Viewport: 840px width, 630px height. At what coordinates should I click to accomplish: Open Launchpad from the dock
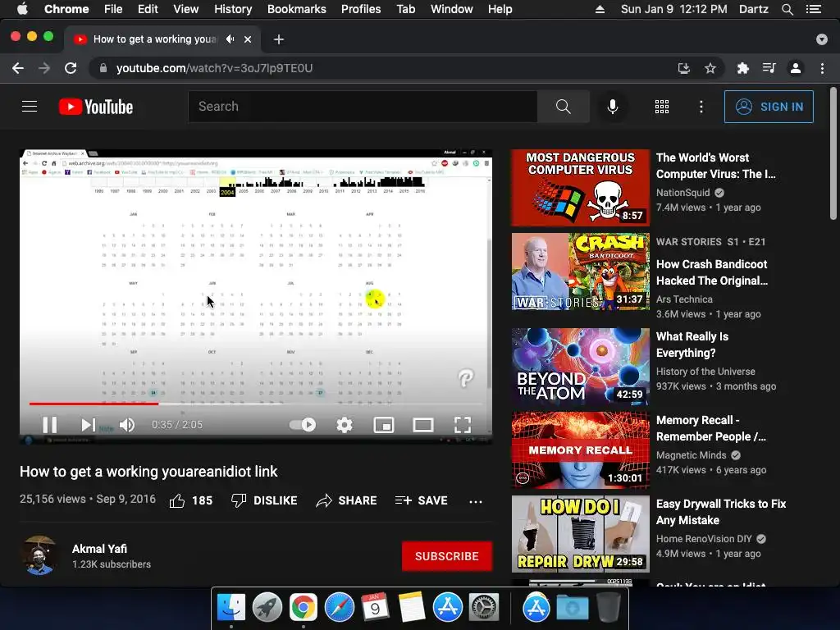[267, 608]
